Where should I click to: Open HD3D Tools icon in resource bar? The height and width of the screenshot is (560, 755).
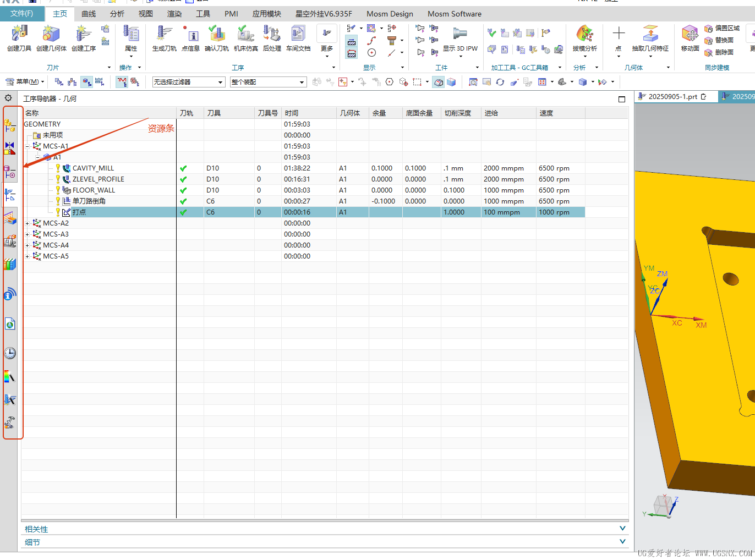[10, 294]
